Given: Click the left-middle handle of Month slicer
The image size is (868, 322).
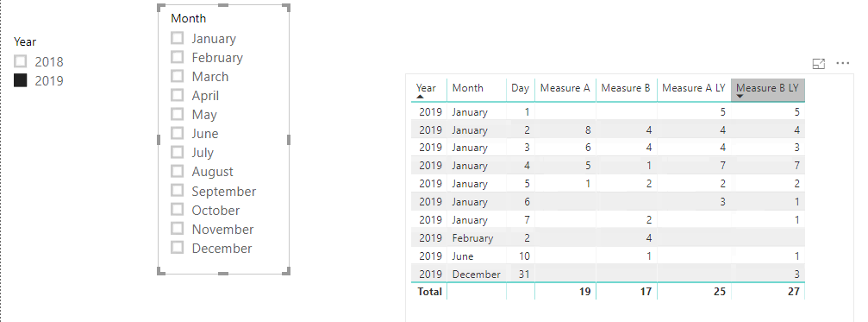Looking at the screenshot, I should [x=159, y=139].
